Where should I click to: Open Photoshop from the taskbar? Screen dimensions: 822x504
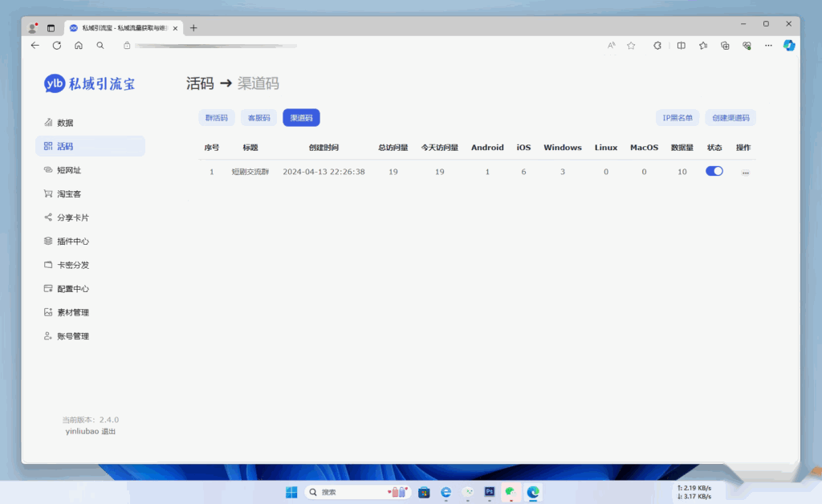click(x=489, y=492)
